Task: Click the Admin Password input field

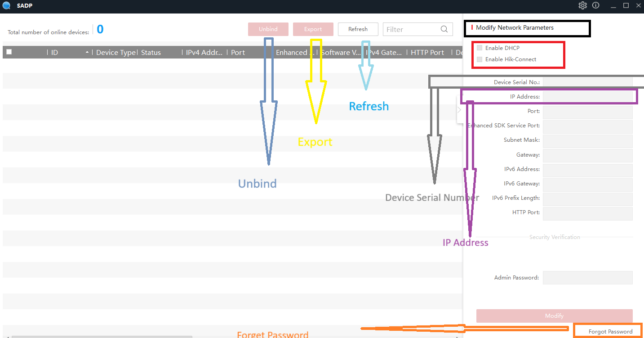Action: pyautogui.click(x=587, y=277)
